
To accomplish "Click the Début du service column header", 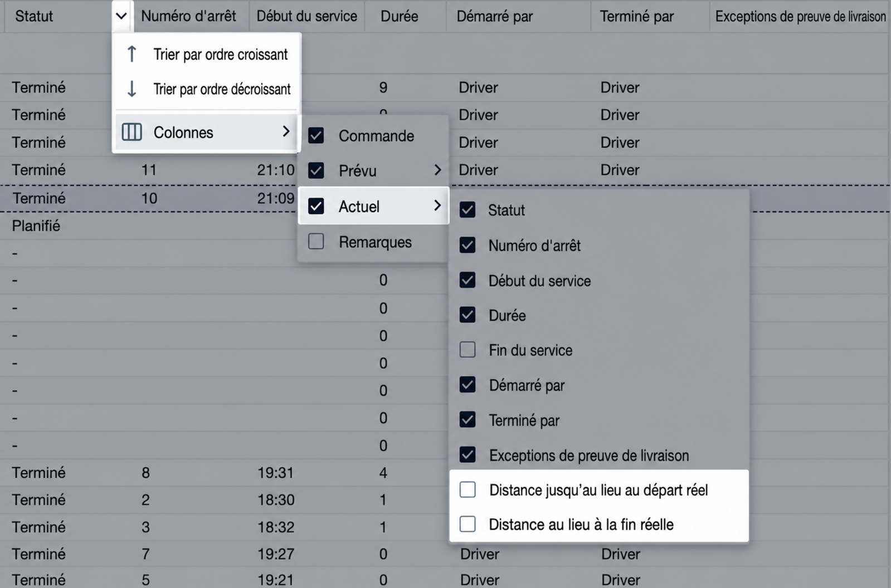I will pos(306,16).
